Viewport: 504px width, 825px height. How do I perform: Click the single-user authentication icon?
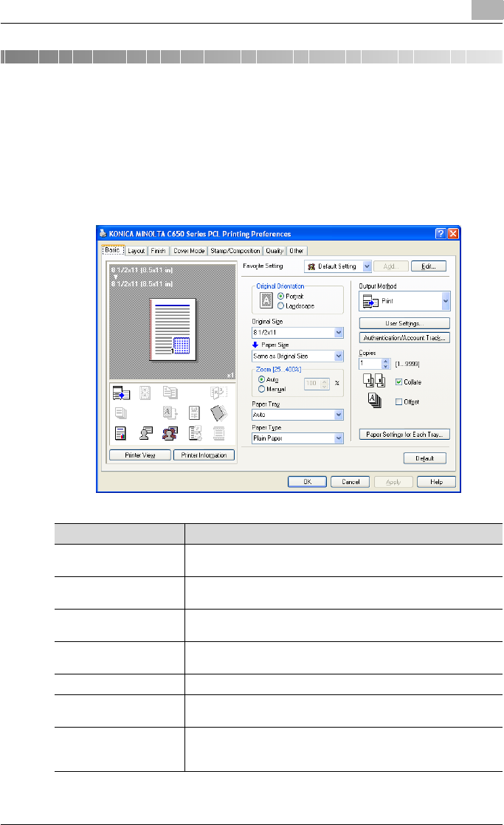click(145, 433)
